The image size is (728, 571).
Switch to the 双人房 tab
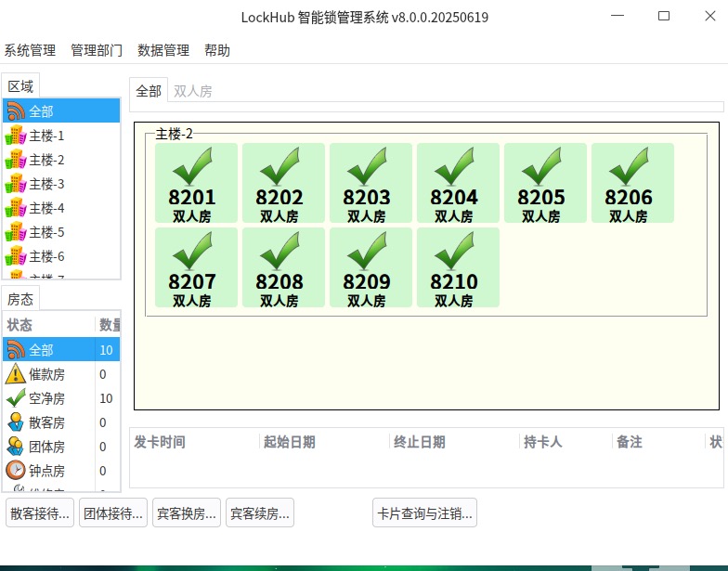(193, 91)
